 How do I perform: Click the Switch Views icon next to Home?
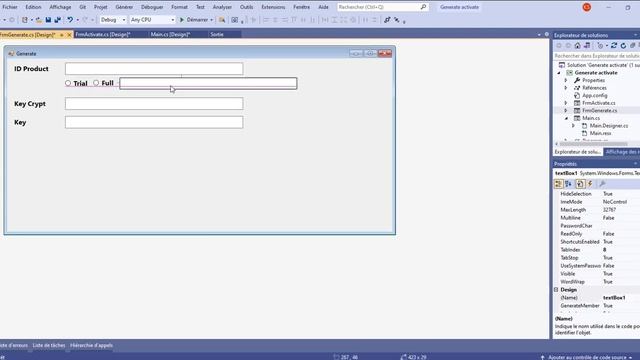(587, 46)
